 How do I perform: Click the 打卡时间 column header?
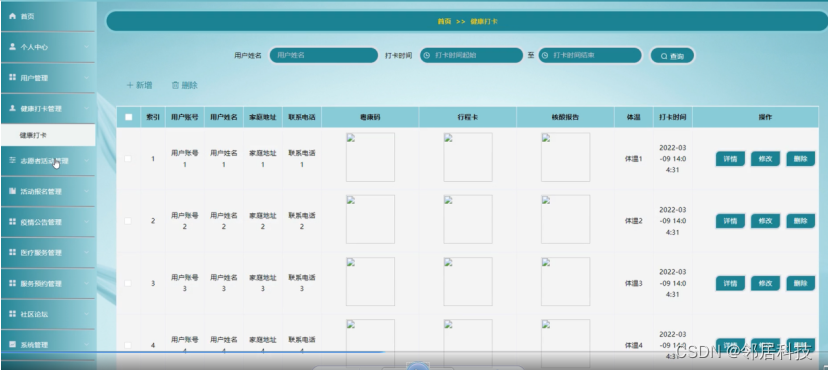tap(673, 117)
